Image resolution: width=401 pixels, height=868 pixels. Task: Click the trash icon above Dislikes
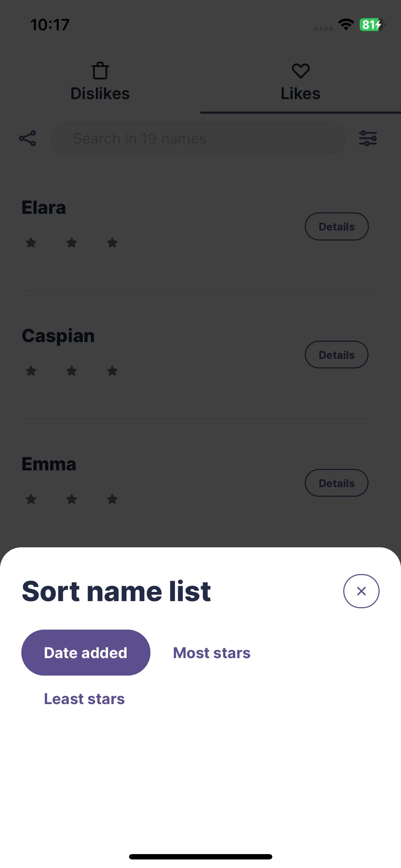(100, 71)
